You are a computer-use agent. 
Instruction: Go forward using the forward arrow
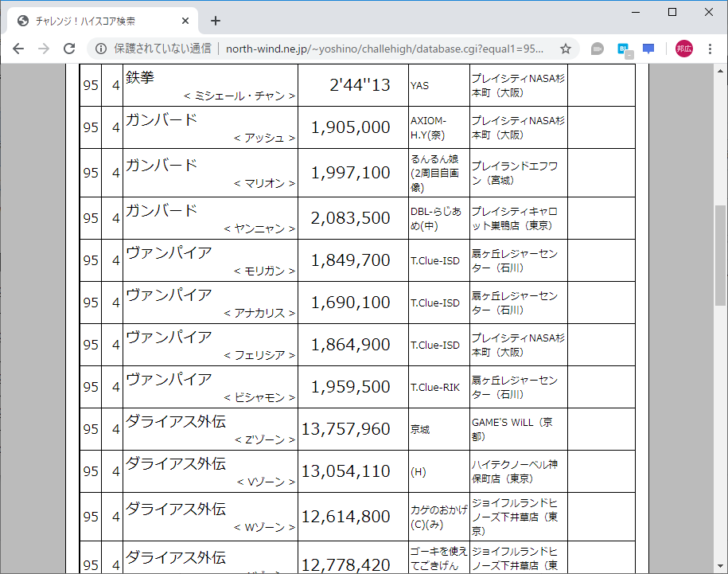click(x=44, y=49)
